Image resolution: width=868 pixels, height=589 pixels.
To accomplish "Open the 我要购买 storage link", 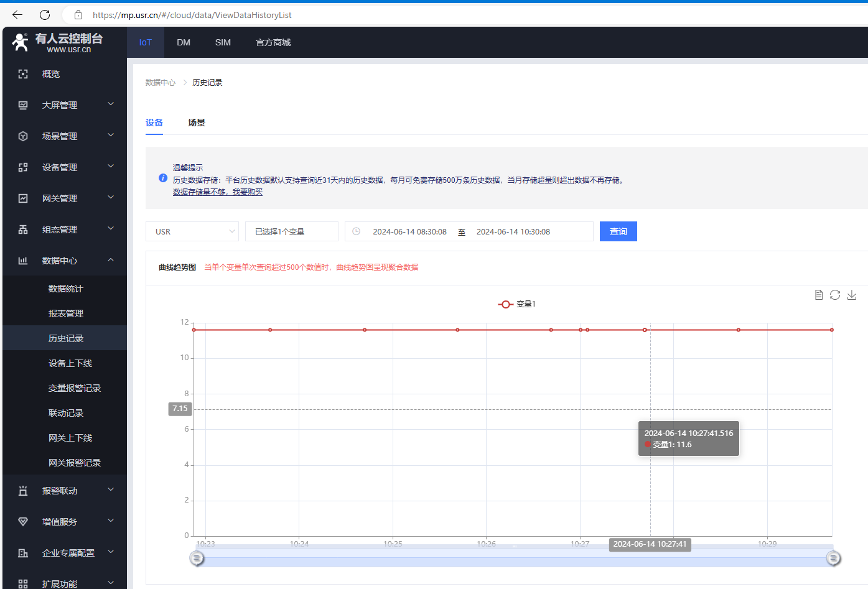I will 218,192.
